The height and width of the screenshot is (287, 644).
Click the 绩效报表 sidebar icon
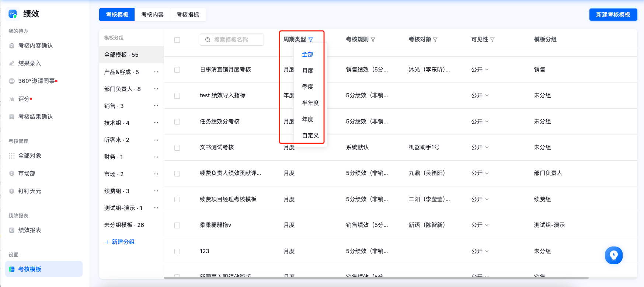[x=12, y=230]
